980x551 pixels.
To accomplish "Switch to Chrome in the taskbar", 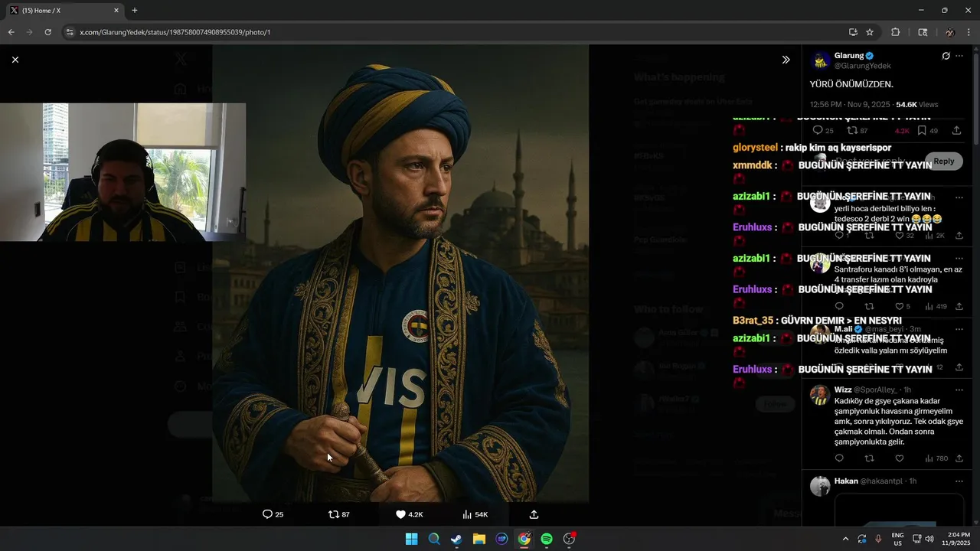I will click(x=524, y=539).
